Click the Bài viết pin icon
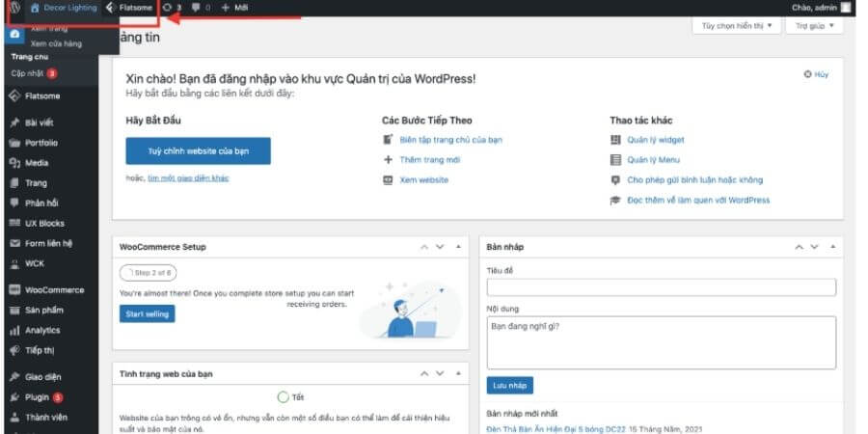Screen dimensions: 868x434 [14, 122]
